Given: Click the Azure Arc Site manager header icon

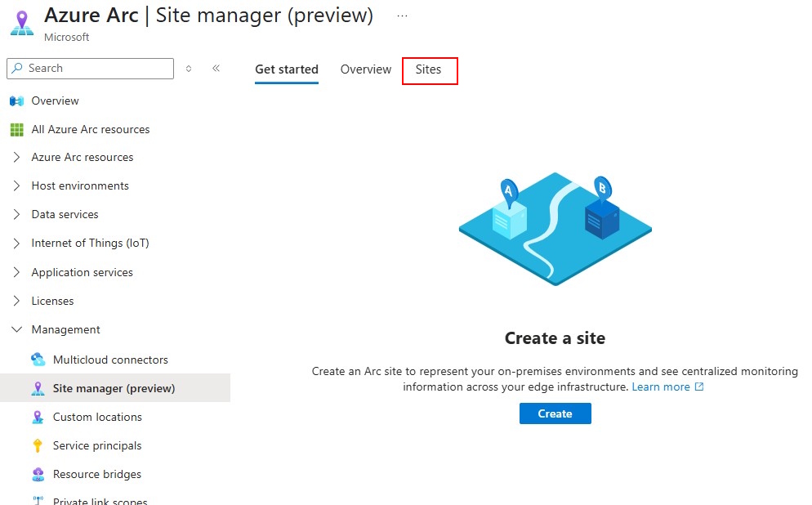Looking at the screenshot, I should coord(22,24).
